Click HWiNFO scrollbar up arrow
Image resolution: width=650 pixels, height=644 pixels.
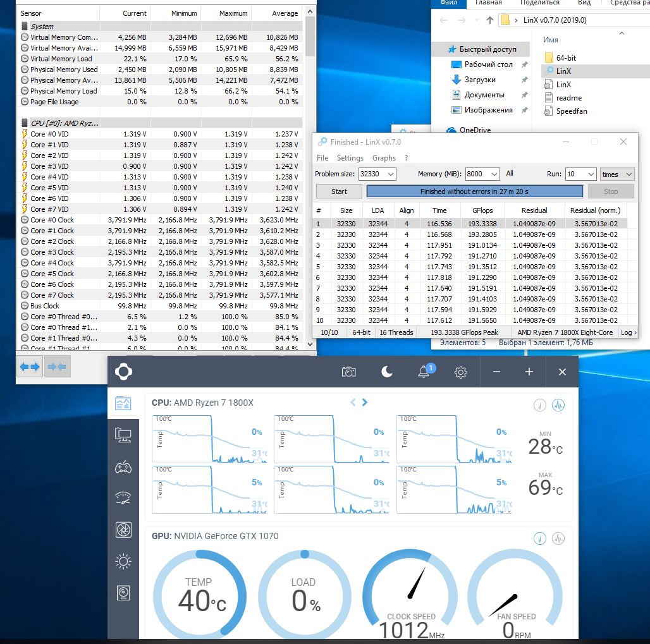[x=310, y=11]
